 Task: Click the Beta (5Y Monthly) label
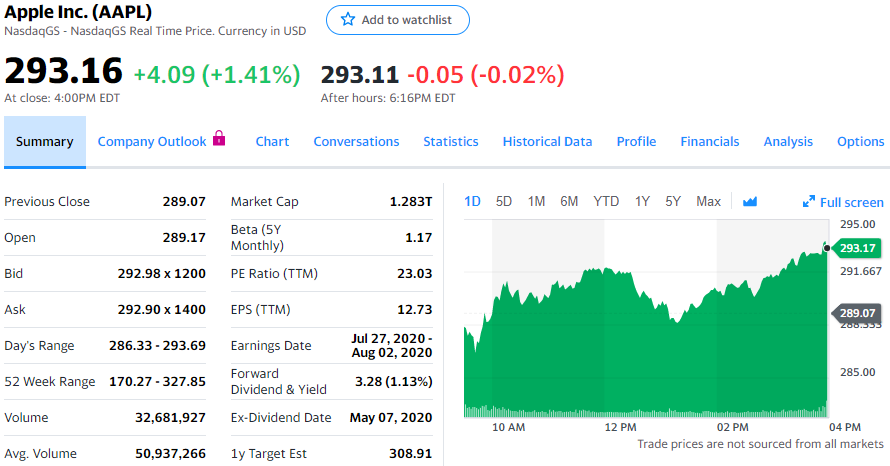[x=257, y=237]
